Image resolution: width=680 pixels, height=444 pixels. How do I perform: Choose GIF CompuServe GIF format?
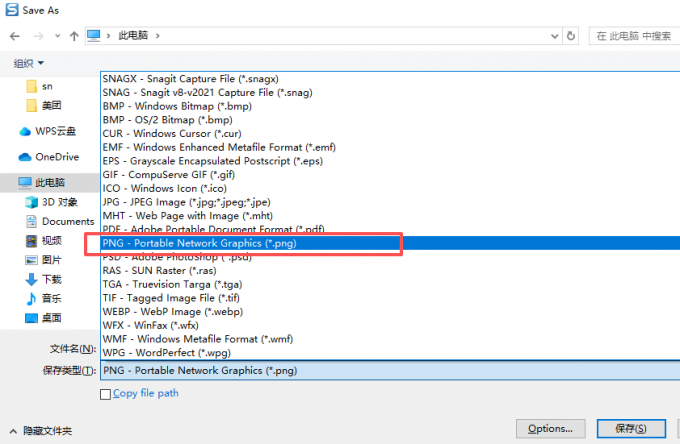tap(390, 175)
